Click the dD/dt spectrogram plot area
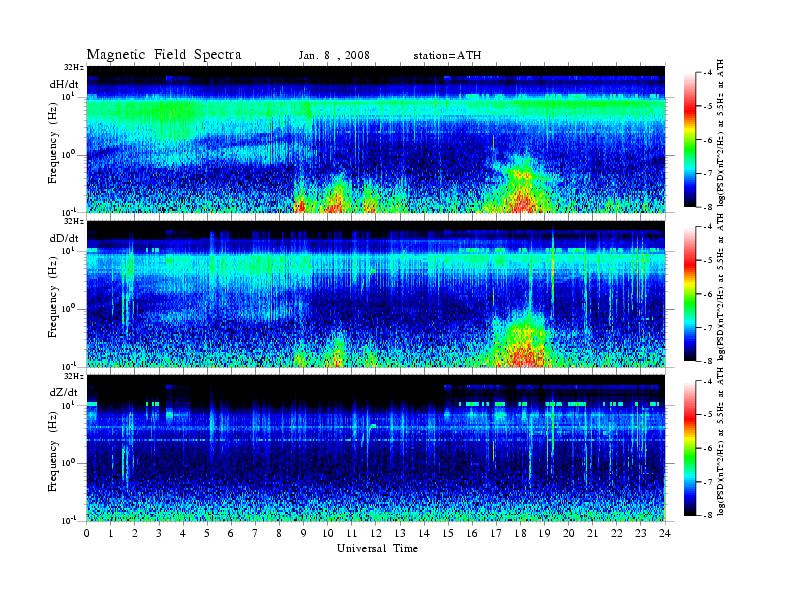This screenshot has width=792, height=612. tap(376, 293)
